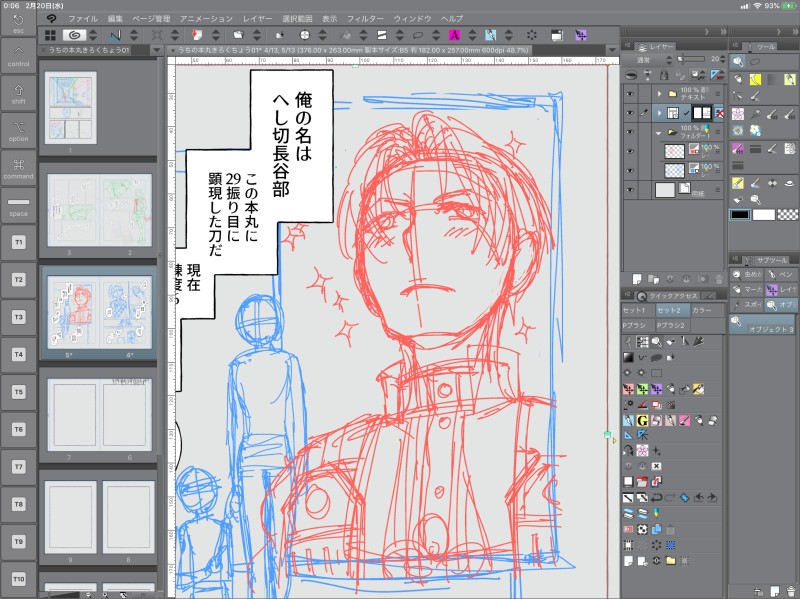Select the yellow eraser tool in Tool palette
This screenshot has width=800, height=599.
[x=738, y=183]
